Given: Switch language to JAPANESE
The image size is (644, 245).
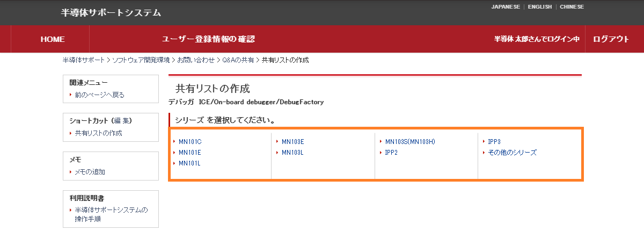Looking at the screenshot, I should pos(506,7).
